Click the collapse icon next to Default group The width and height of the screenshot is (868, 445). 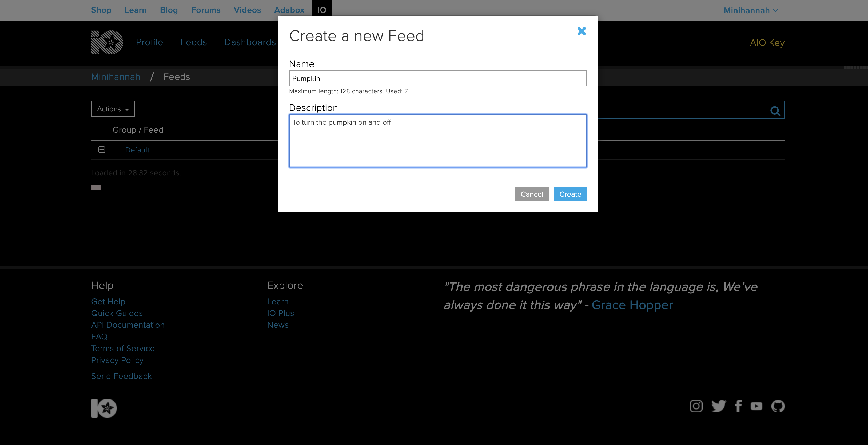click(102, 150)
